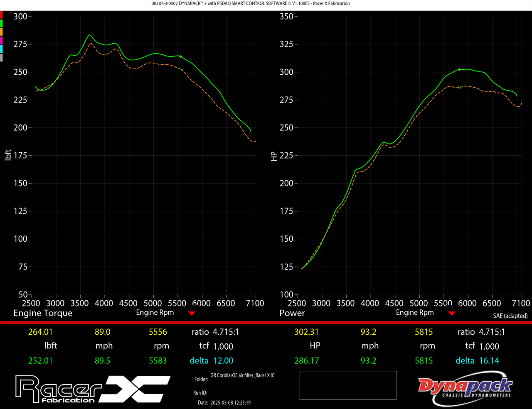Click the orange peak marker on power curve
Screen dimensions: 532x409
coord(459,88)
